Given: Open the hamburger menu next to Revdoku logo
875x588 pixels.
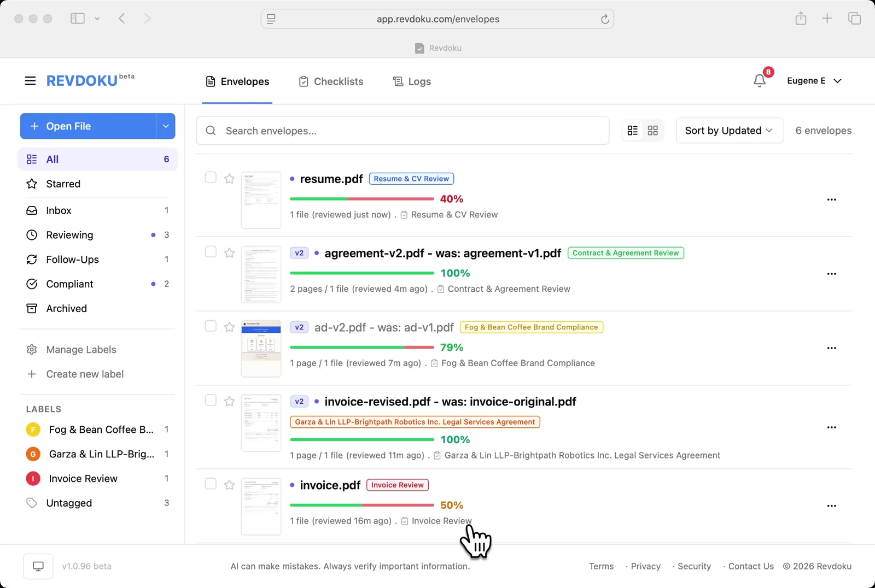Looking at the screenshot, I should click(30, 80).
